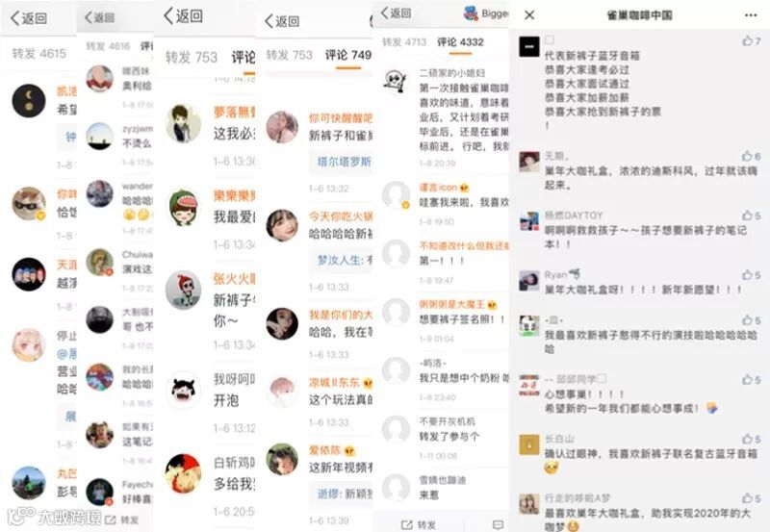Image resolution: width=770 pixels, height=532 pixels.
Task: Tap the comment bubble icon at bottom
Action: [x=498, y=525]
